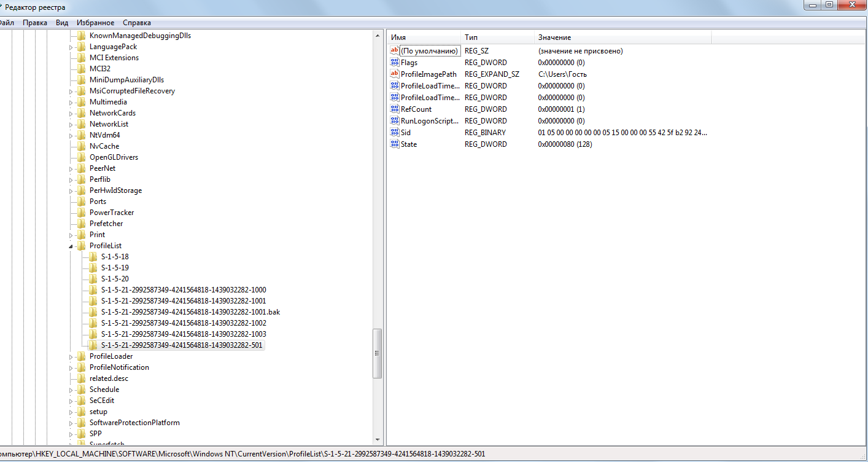Click the OpenGLDrivers folder icon

coord(80,157)
